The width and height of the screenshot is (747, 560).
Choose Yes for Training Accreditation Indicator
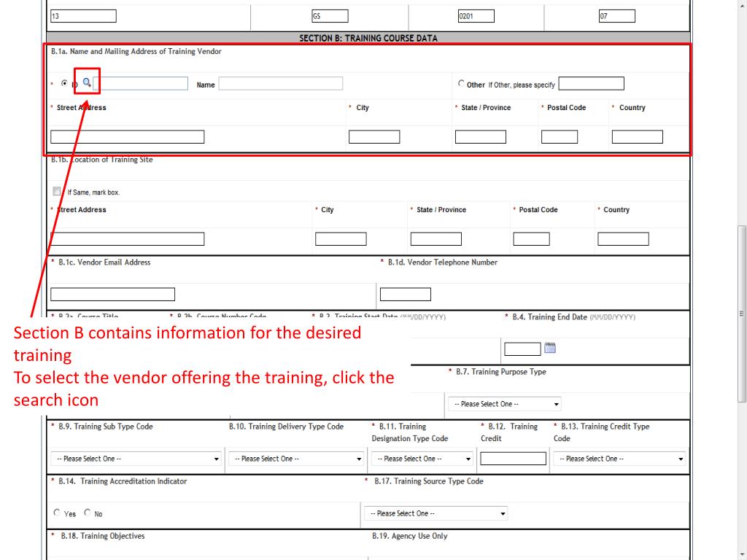coord(57,513)
